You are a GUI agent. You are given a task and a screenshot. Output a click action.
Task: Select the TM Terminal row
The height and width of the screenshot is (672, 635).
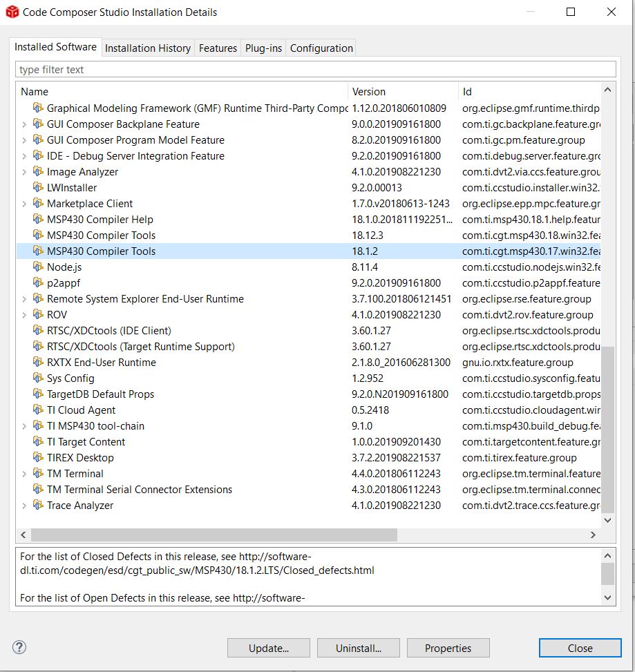pos(309,473)
